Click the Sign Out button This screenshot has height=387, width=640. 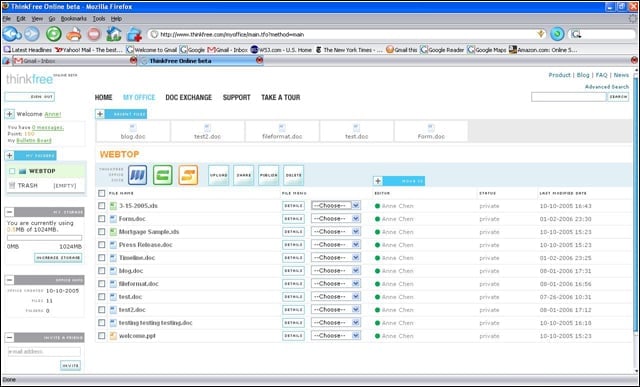(29, 97)
